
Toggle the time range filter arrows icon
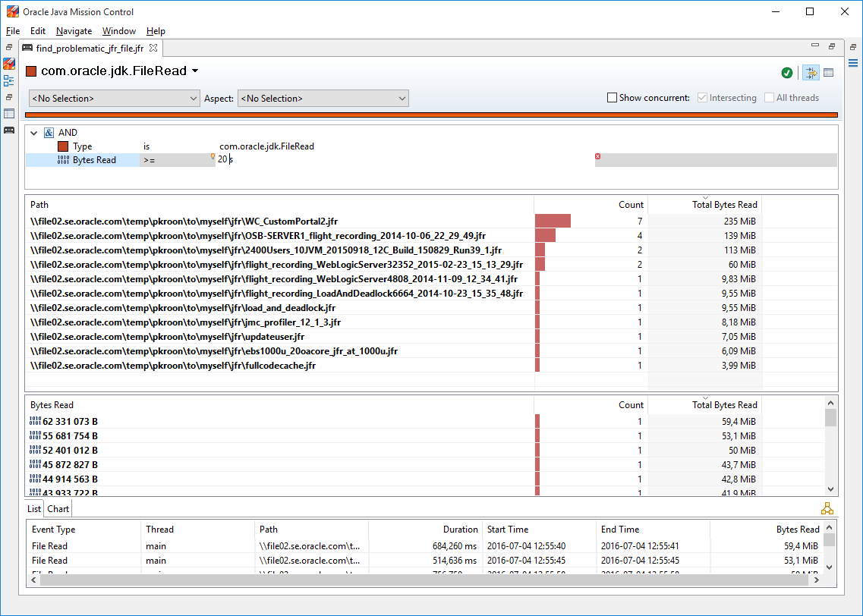[x=811, y=73]
